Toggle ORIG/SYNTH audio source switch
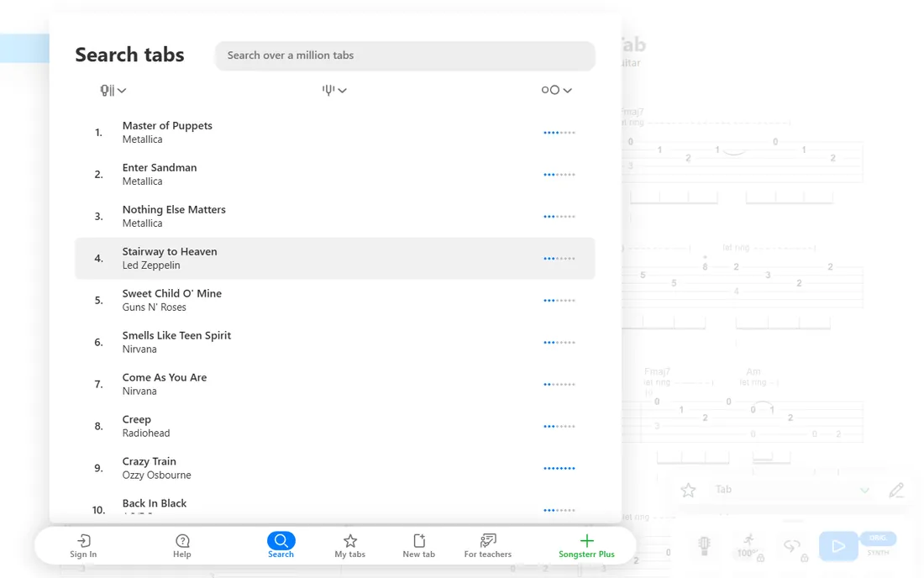 click(x=878, y=545)
